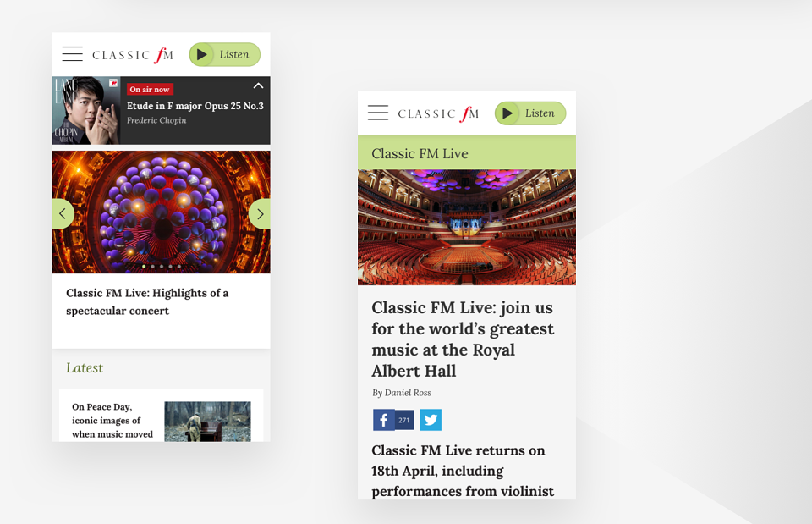The width and height of the screenshot is (812, 524).
Task: Go to previous carousel slide
Action: (63, 213)
